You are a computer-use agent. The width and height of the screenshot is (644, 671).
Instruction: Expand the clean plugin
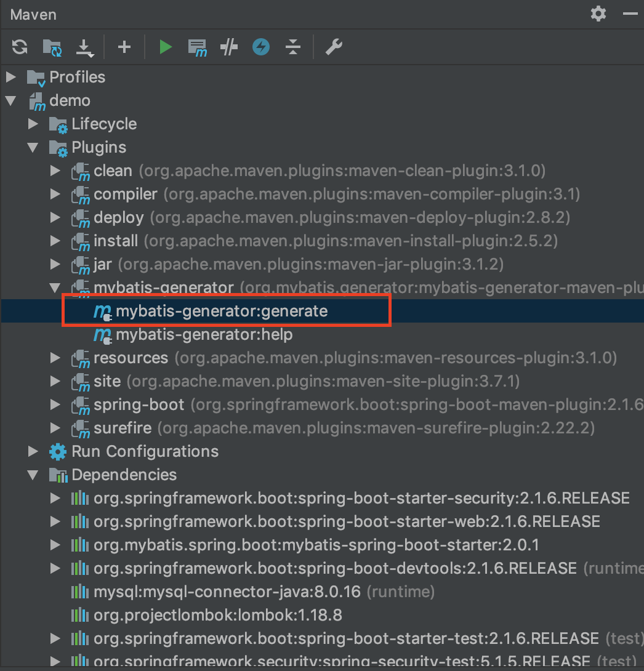coord(55,171)
